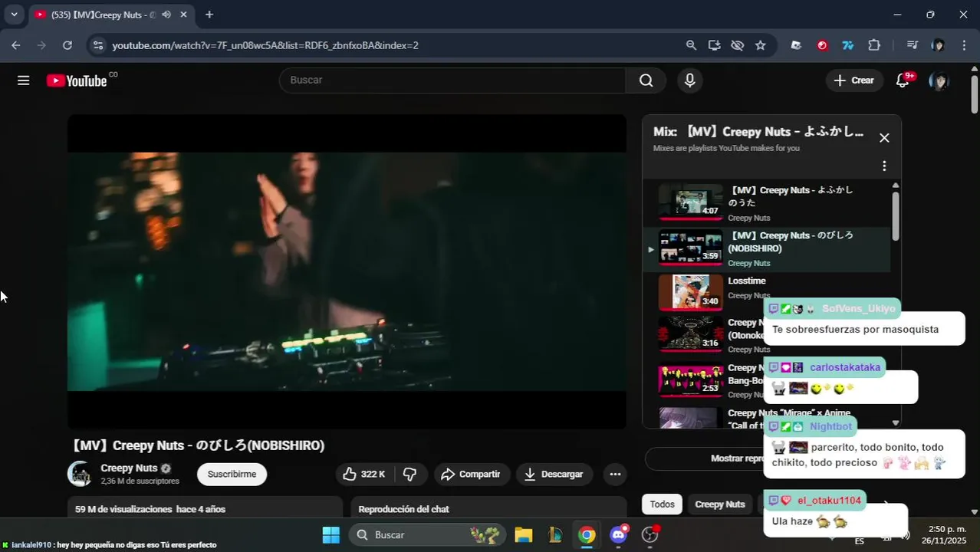Open the Creepy Nuts channel name link

[x=129, y=468]
